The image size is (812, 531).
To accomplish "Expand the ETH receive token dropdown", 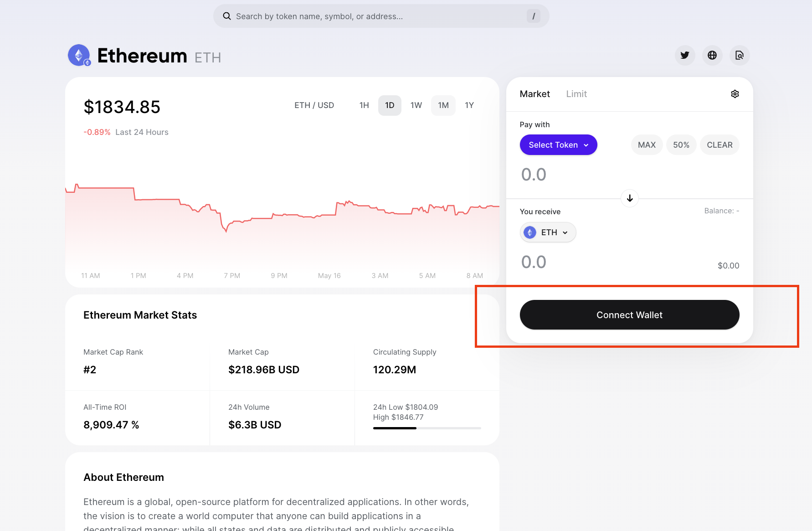I will (565, 232).
